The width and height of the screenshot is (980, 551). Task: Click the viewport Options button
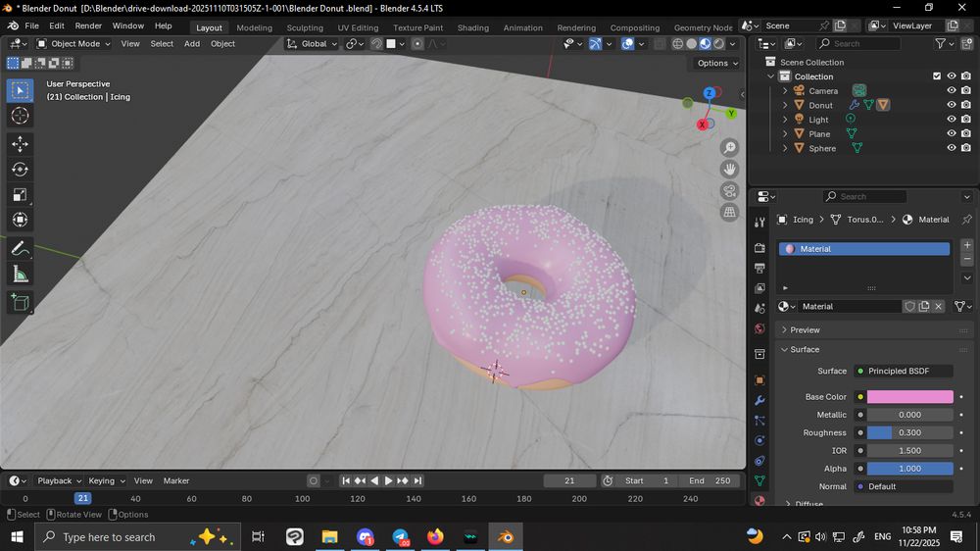[x=717, y=63]
